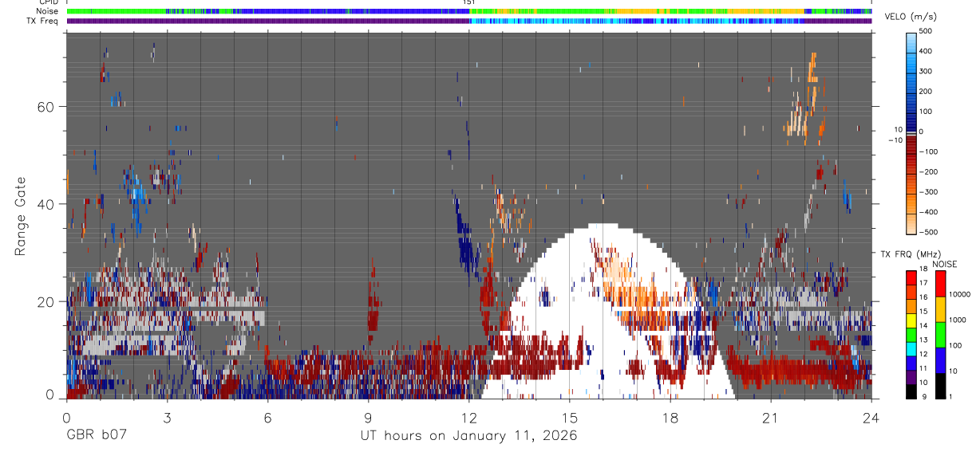
Task: Click the Noise strip's orange section near hour 17
Action: tap(638, 11)
